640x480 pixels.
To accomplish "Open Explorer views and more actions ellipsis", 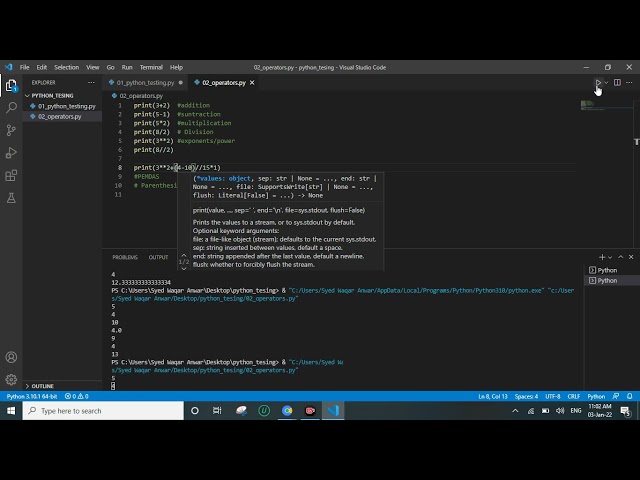I will (91, 82).
